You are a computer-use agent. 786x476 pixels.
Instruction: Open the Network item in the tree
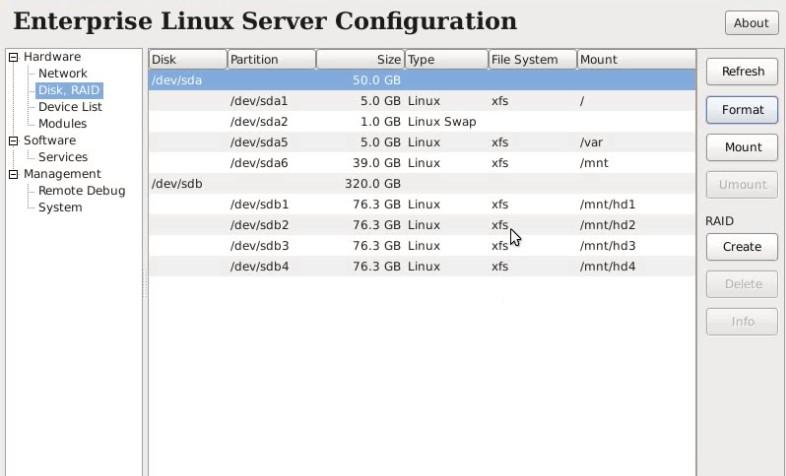click(x=63, y=74)
